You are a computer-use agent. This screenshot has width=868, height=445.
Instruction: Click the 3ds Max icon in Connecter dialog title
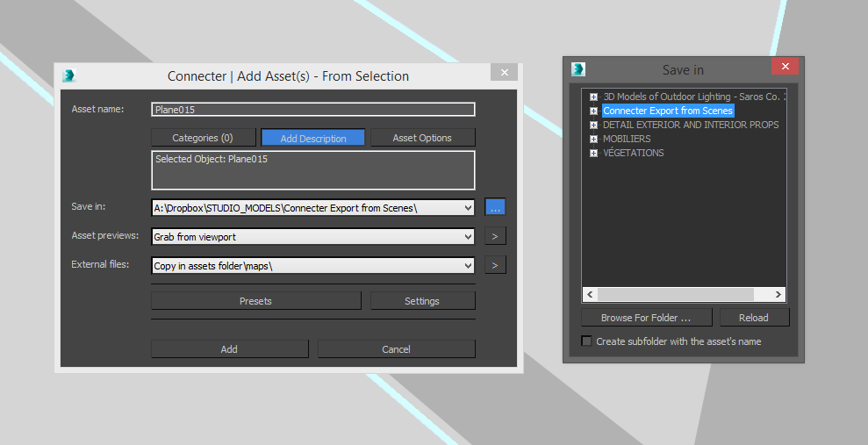tap(68, 75)
